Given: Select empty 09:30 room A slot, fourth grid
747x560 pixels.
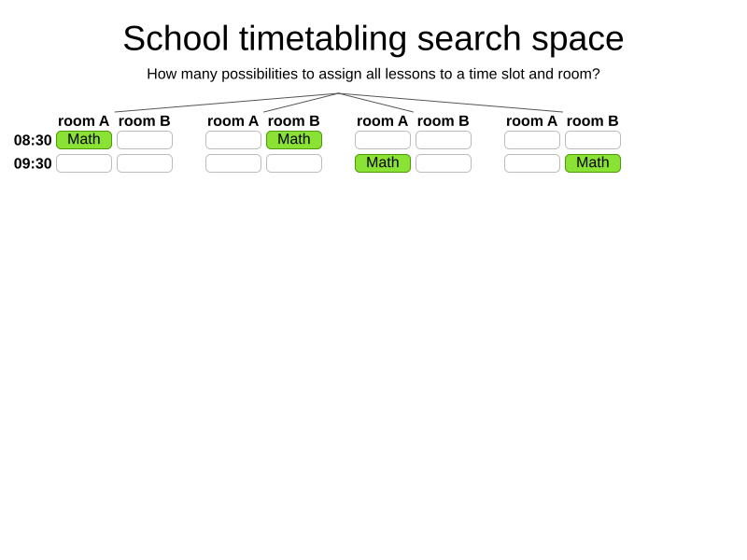Looking at the screenshot, I should pyautogui.click(x=532, y=163).
